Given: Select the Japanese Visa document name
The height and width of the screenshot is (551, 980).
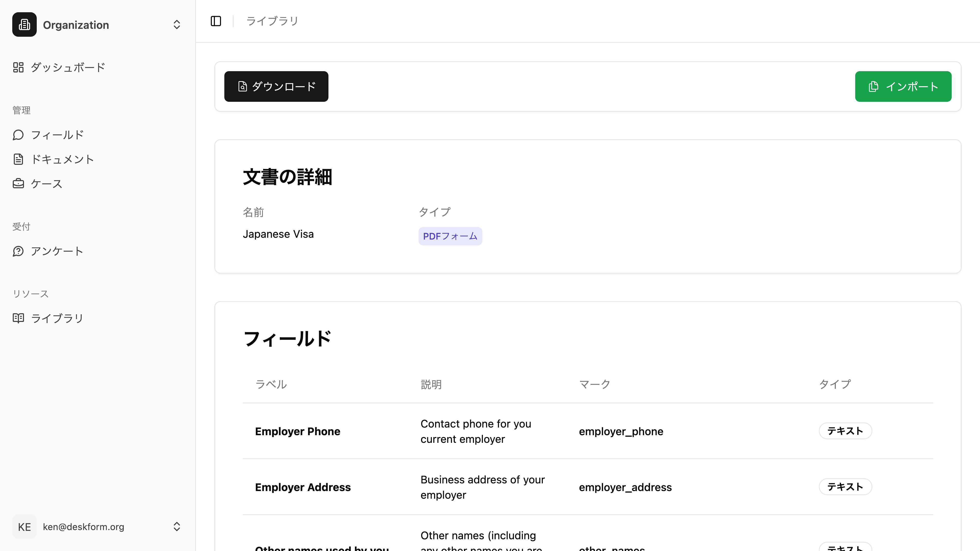Looking at the screenshot, I should [278, 234].
